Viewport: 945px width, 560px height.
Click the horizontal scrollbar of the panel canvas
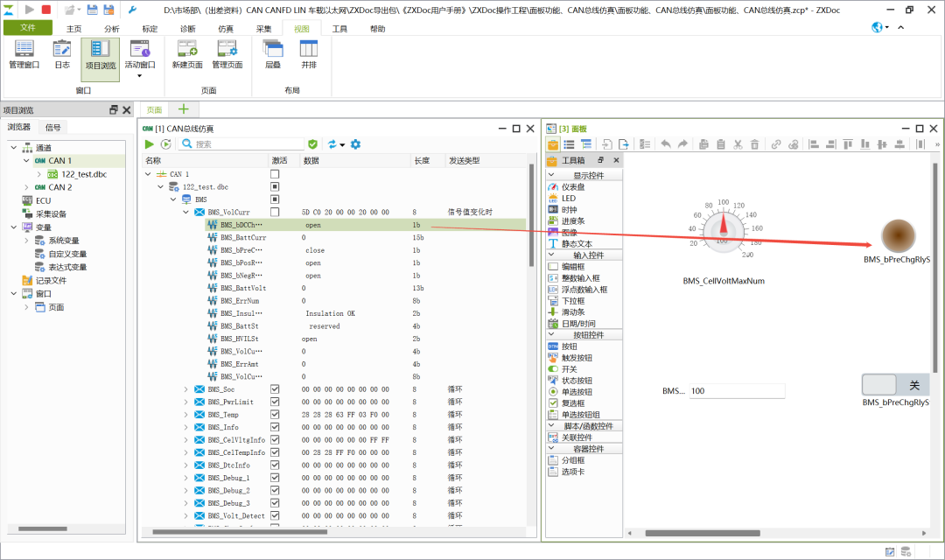703,533
